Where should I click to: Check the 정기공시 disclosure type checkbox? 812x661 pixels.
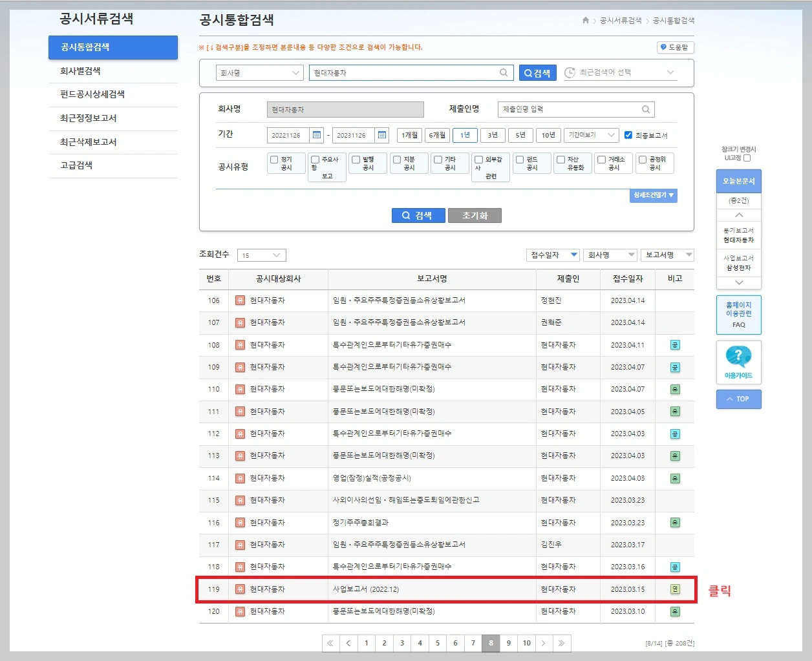pos(274,160)
